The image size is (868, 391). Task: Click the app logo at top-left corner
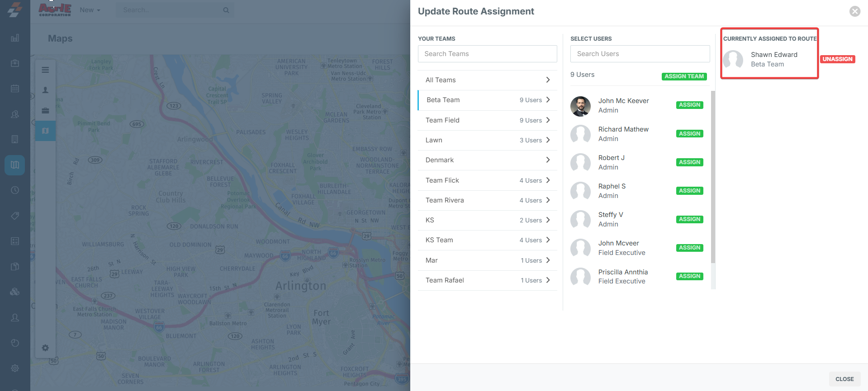tap(15, 10)
